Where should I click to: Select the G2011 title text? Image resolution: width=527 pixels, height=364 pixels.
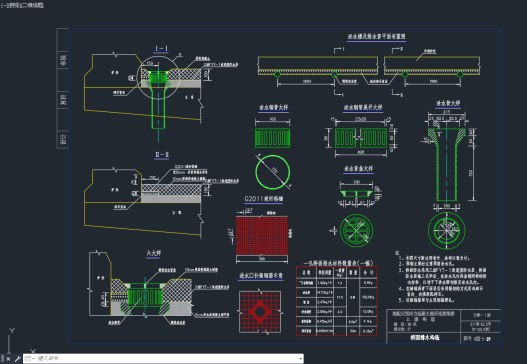264,199
